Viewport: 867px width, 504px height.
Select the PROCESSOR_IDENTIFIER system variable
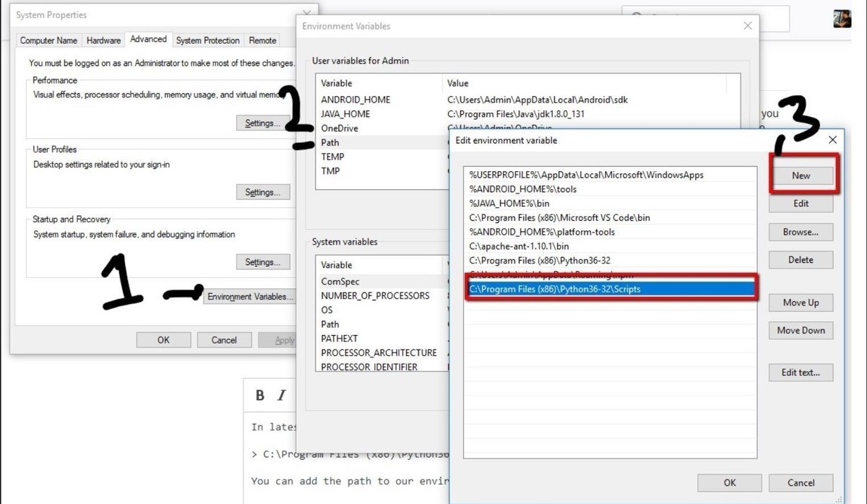point(369,367)
